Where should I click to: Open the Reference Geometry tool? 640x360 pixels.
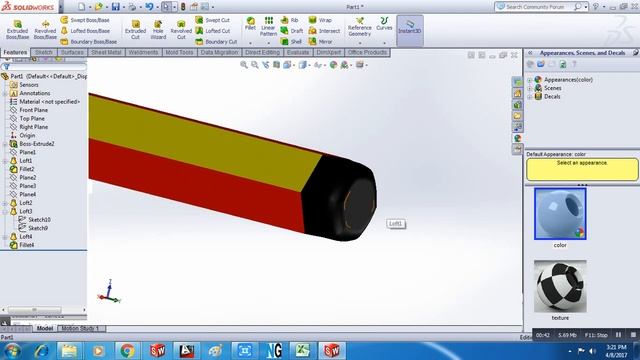point(360,27)
